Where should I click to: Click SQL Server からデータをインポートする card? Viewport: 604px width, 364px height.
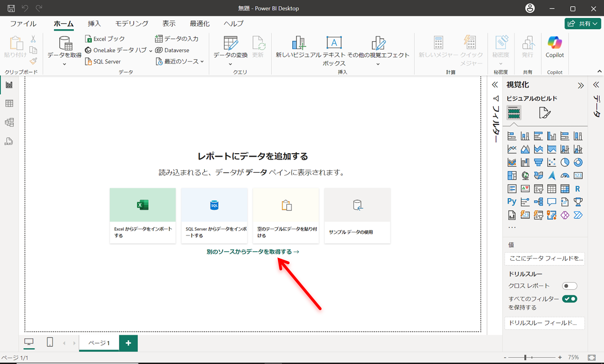point(214,216)
